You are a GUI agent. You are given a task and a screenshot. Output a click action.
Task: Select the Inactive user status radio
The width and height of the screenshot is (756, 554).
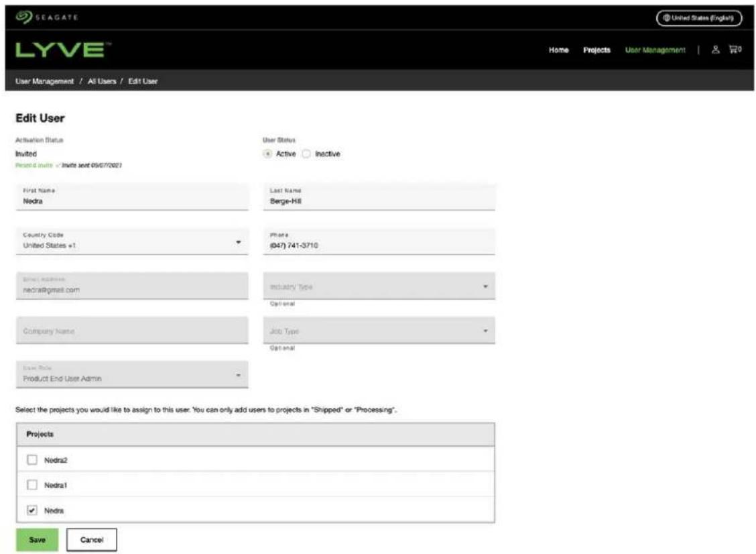[x=306, y=154]
